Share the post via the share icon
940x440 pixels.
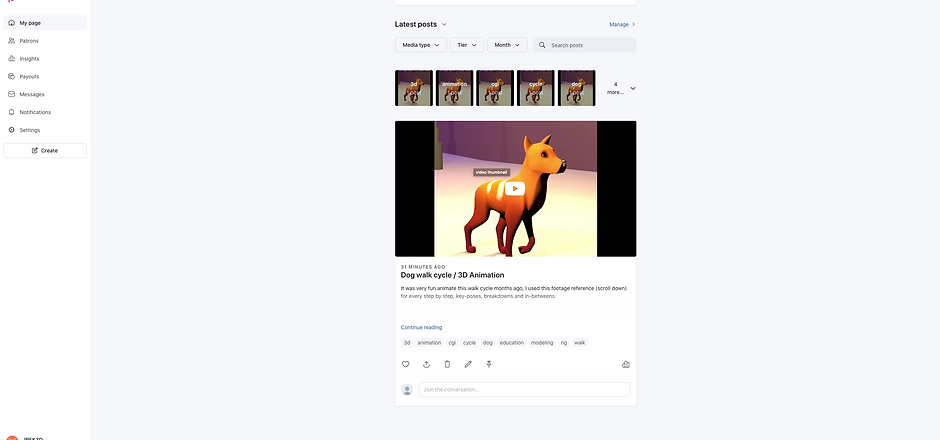click(x=426, y=364)
